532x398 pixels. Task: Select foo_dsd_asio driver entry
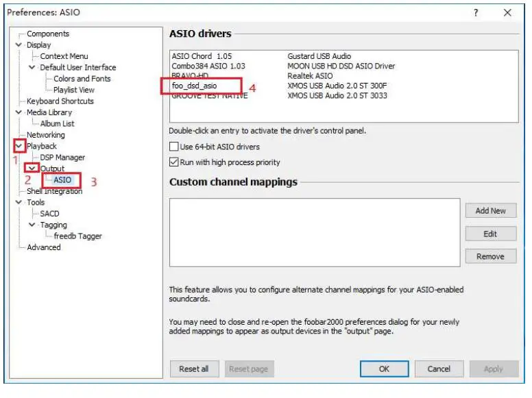click(x=194, y=86)
